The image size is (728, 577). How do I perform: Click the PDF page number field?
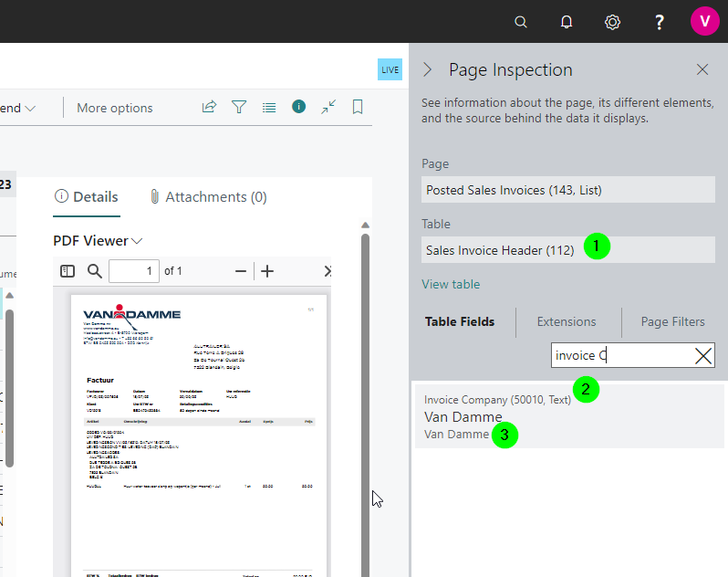pos(134,271)
